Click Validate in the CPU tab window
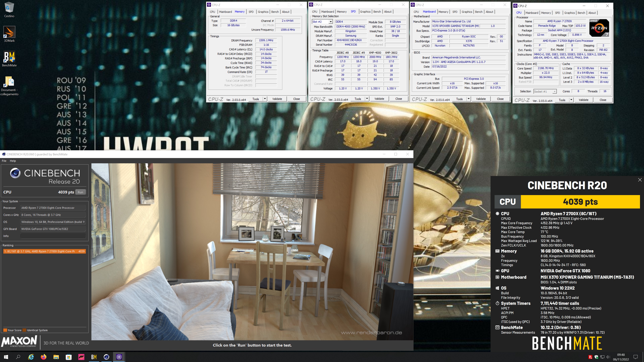Screen dimensions: 644x362 coord(583,100)
